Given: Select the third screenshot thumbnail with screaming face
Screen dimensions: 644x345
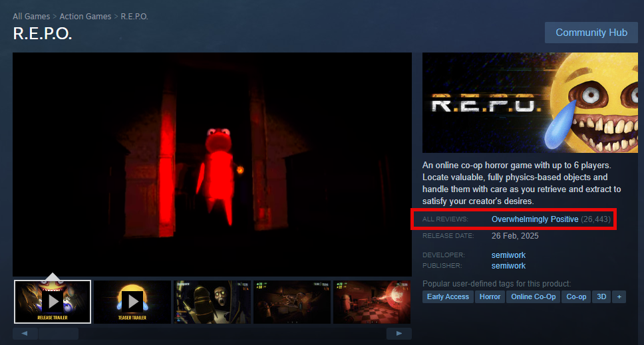Looking at the screenshot, I should pos(212,302).
